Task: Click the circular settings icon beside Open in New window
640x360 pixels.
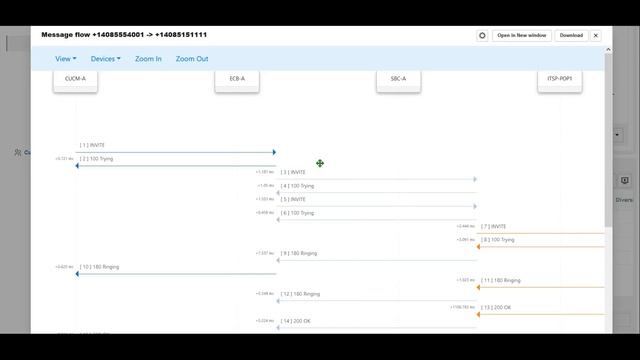Action: (x=482, y=36)
